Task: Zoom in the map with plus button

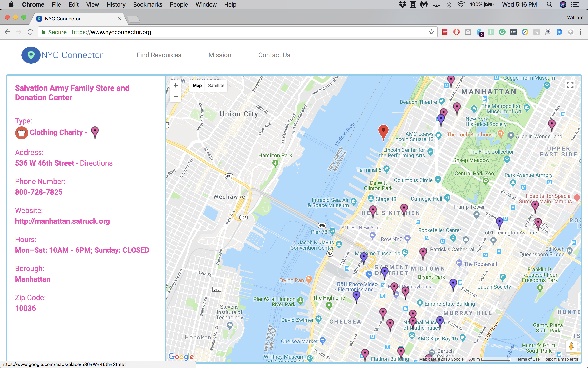Action: (176, 85)
